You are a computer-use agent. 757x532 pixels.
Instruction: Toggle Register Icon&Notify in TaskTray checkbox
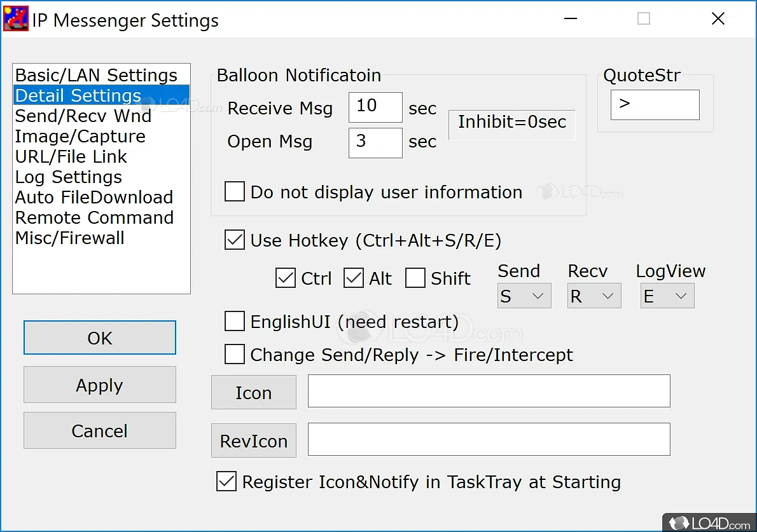(x=226, y=482)
